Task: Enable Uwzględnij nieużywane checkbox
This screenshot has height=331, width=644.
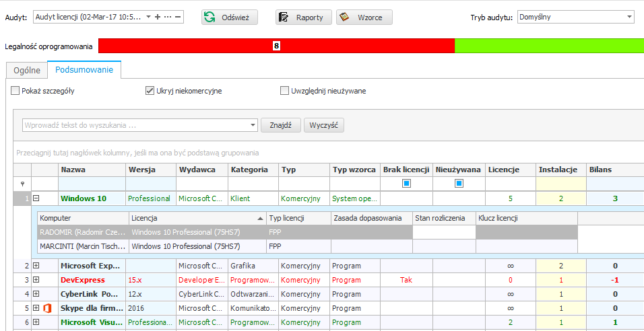Action: (x=284, y=91)
